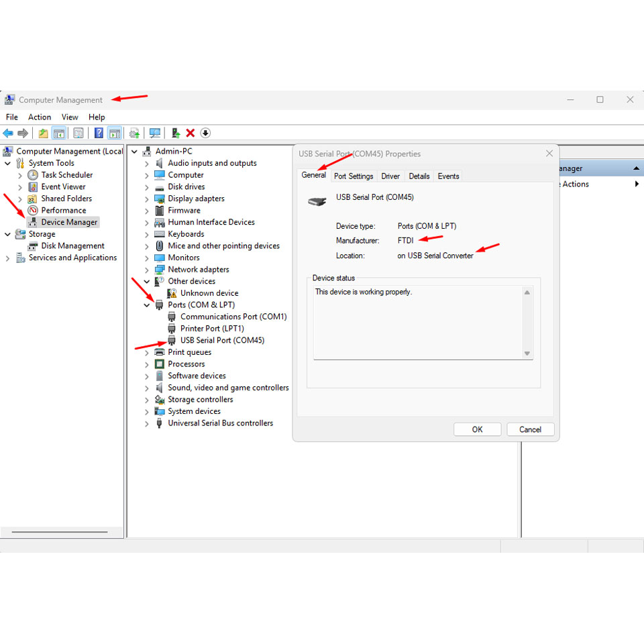Open the File menu
Image resolution: width=644 pixels, height=644 pixels.
[x=12, y=117]
